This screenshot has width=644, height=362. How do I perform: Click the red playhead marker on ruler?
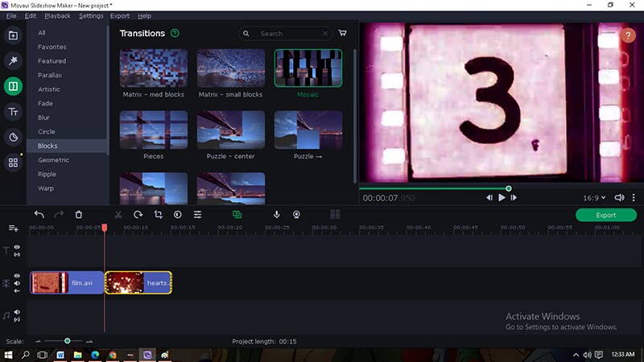pyautogui.click(x=105, y=228)
